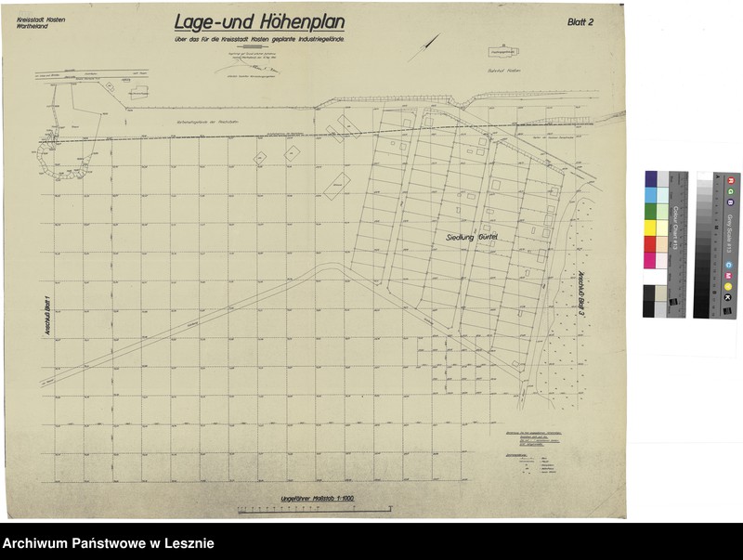743x560 pixels.
Task: Pick the red swatch on the colour chart
Action: pos(650,243)
